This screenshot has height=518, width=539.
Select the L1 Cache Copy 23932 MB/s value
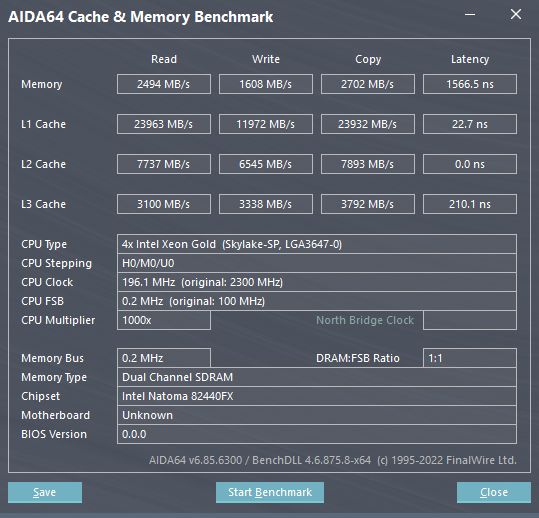pyautogui.click(x=368, y=124)
